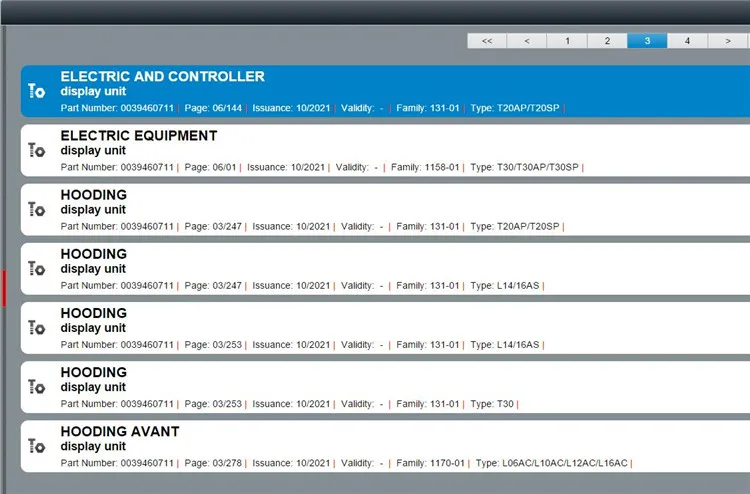Viewport: 750px width, 494px height.
Task: Click "Part Number: 0039460711" in ELECTRIC EQUIPMENT row
Action: pos(117,167)
